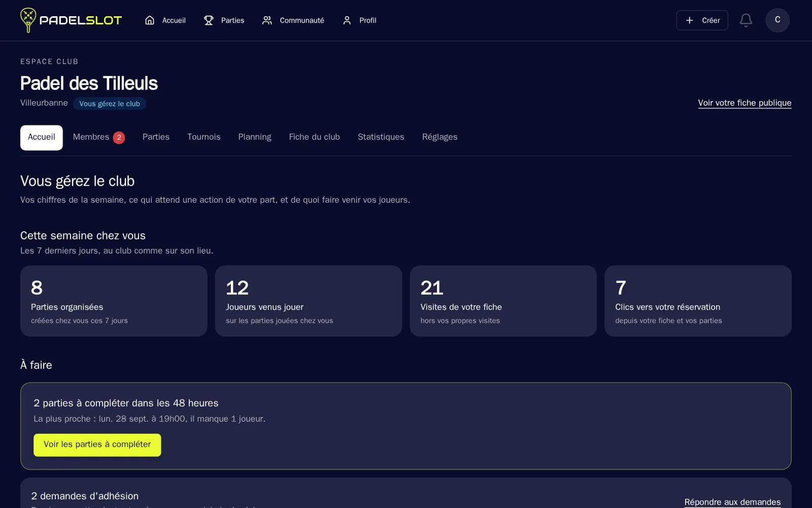This screenshot has width=812, height=508.
Task: Open the Fiche du club tab
Action: 315,137
